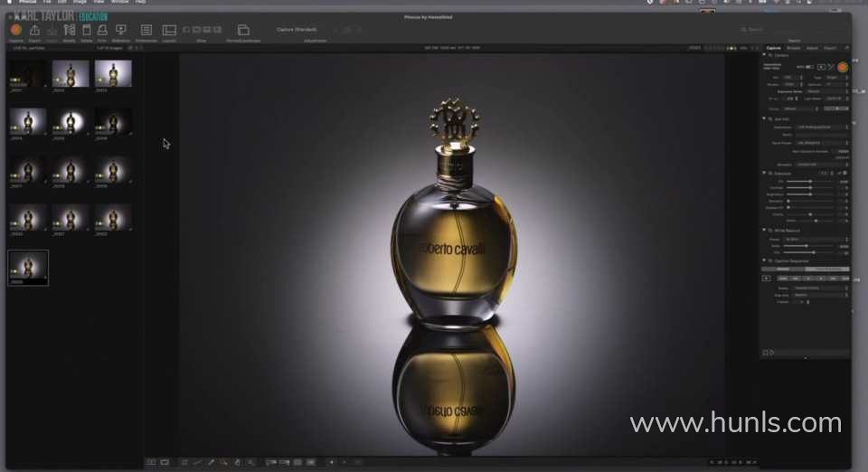Open the Job Info destination dropdown
Screen dimensions: 868x472
click(x=823, y=127)
